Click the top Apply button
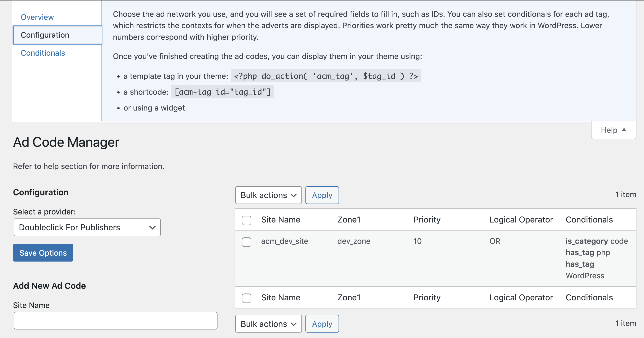The width and height of the screenshot is (644, 338). click(322, 195)
